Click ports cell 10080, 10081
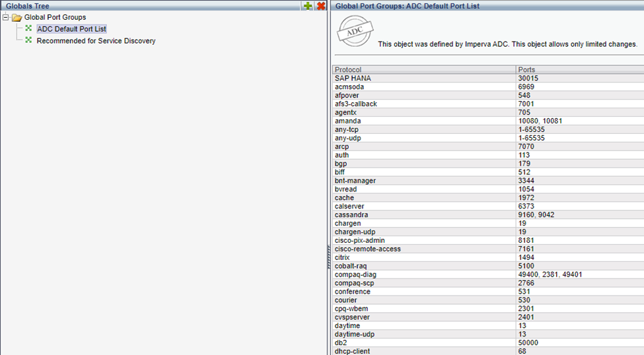 coord(540,121)
